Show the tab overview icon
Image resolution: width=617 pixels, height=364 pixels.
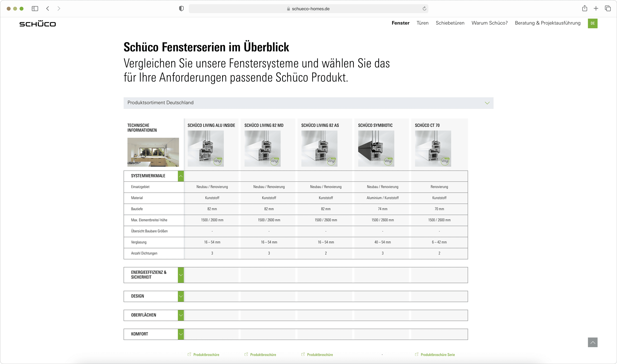point(608,9)
